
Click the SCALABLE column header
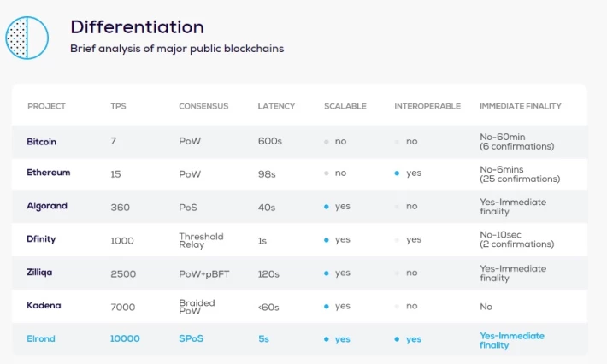click(x=345, y=106)
